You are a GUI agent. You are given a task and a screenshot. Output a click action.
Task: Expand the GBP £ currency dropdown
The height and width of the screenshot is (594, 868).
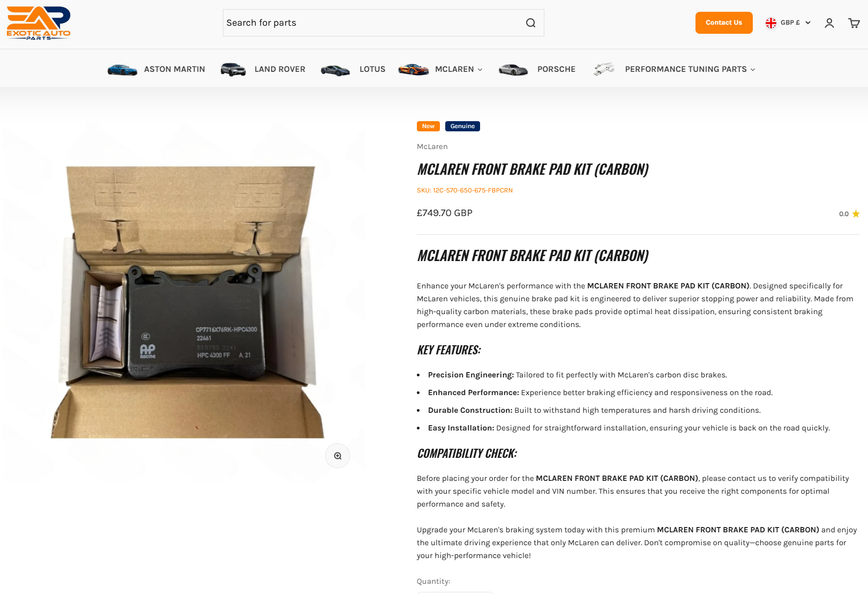[788, 23]
